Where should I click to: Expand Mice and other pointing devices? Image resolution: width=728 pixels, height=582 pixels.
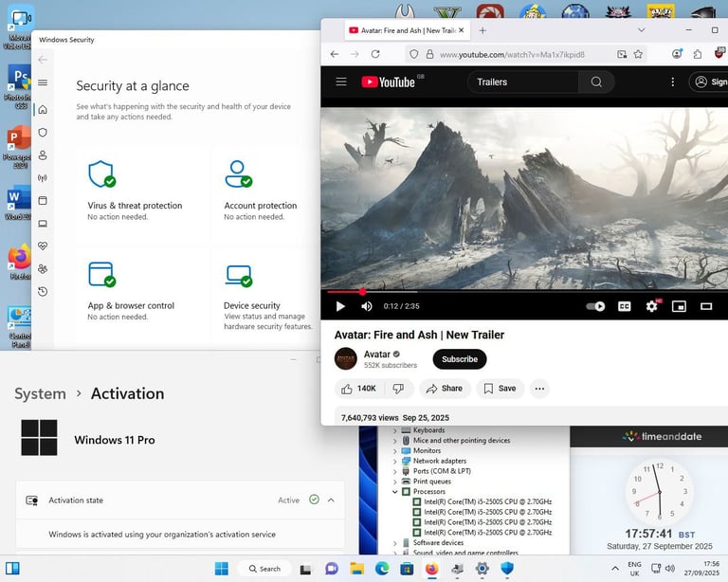(395, 441)
